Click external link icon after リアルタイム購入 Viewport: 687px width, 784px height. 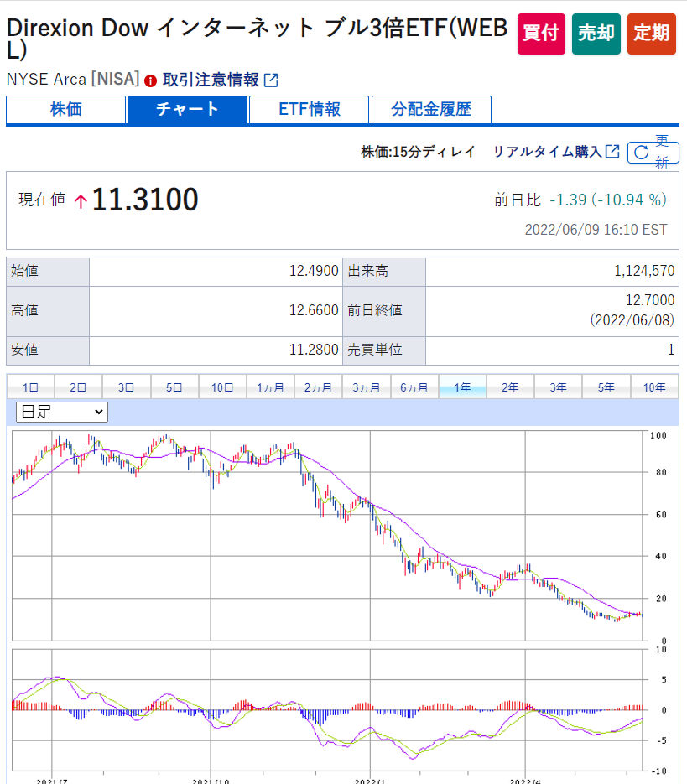click(x=612, y=152)
